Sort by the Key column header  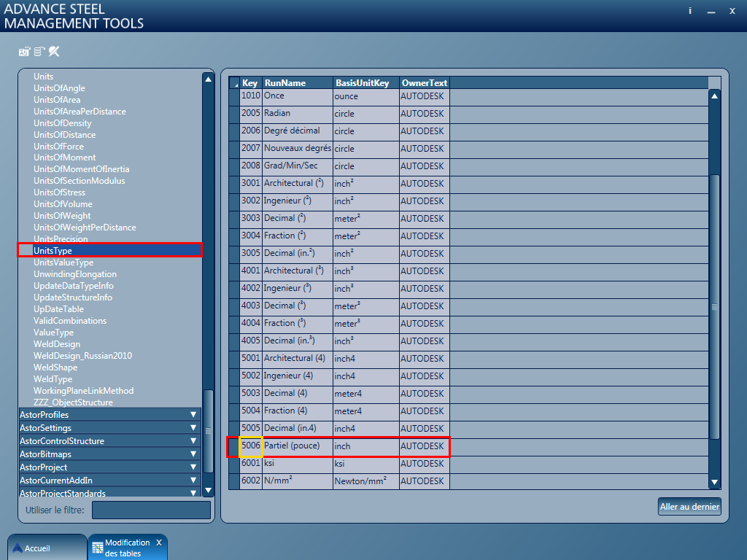tap(251, 83)
